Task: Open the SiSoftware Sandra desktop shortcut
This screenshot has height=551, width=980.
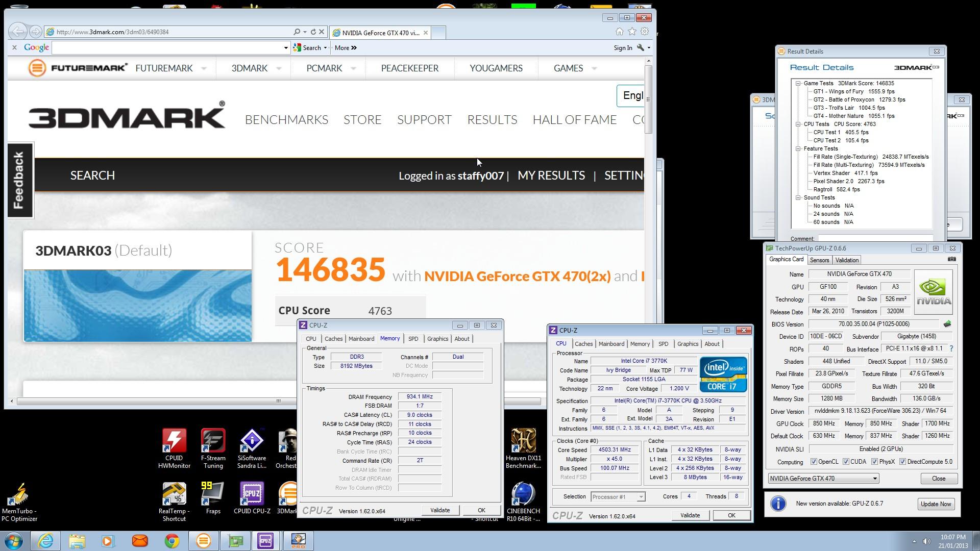Action: point(252,448)
